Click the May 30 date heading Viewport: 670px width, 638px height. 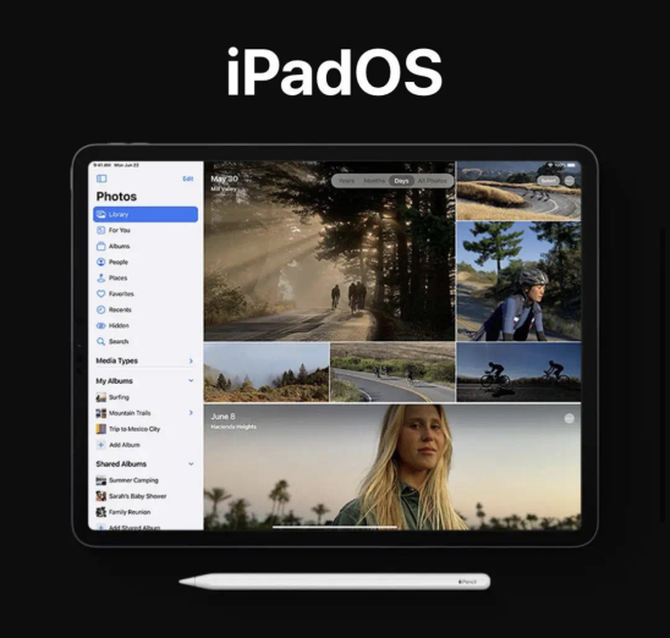click(x=224, y=179)
